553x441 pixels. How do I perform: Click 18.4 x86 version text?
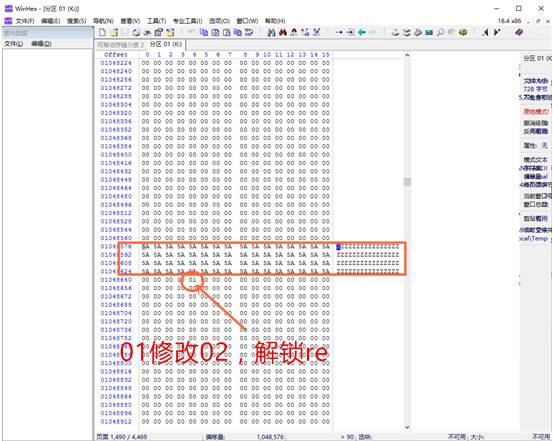point(509,21)
